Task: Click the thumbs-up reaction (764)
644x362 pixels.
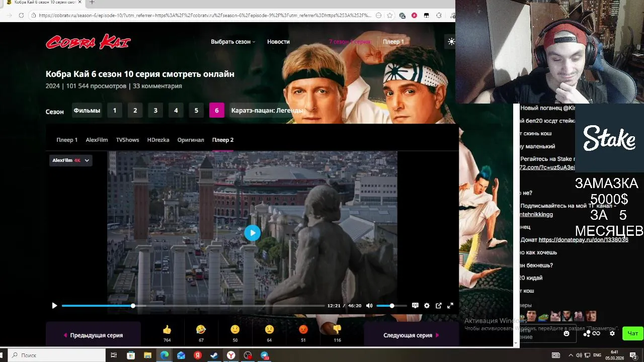Action: [x=167, y=330]
